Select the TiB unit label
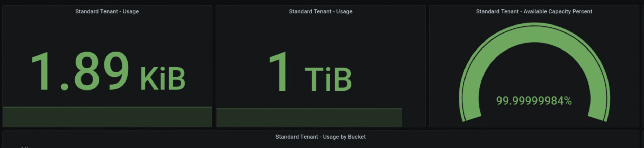Screen dimensions: 644x148 (328, 79)
